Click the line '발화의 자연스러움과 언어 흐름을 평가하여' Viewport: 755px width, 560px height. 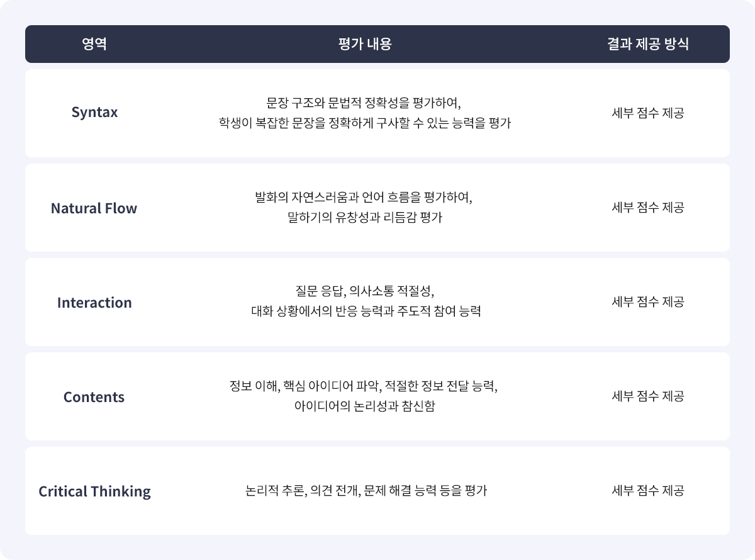364,197
